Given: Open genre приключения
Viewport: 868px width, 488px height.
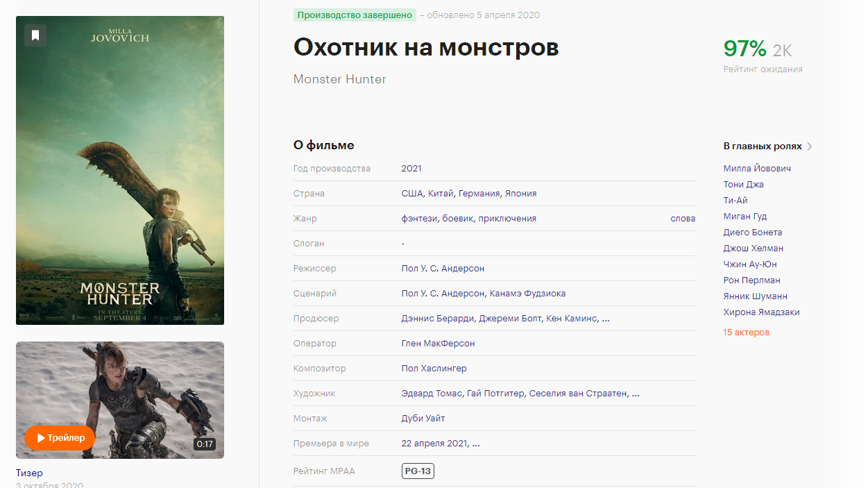Looking at the screenshot, I should [x=507, y=219].
